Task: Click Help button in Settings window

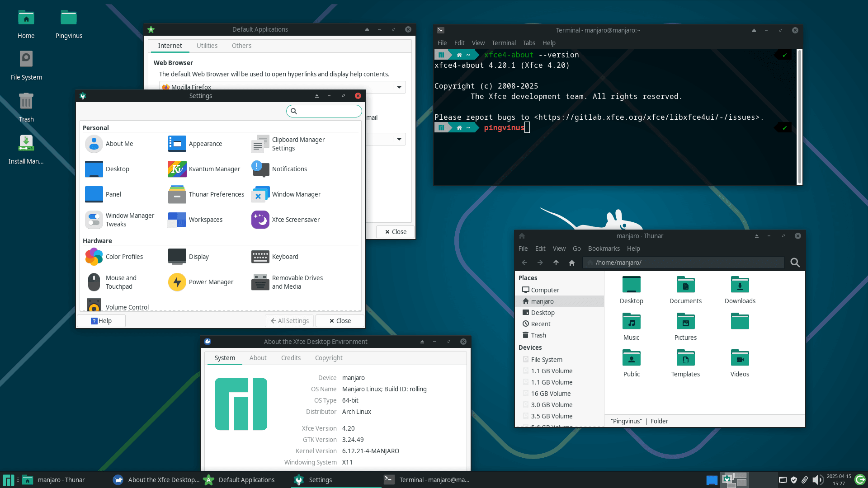Action: (101, 321)
